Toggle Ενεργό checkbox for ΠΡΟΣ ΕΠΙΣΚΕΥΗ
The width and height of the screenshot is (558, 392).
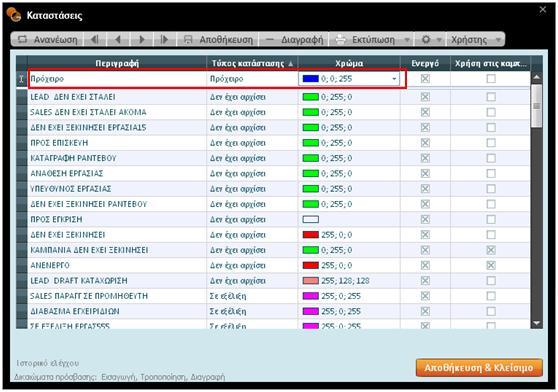click(x=425, y=143)
